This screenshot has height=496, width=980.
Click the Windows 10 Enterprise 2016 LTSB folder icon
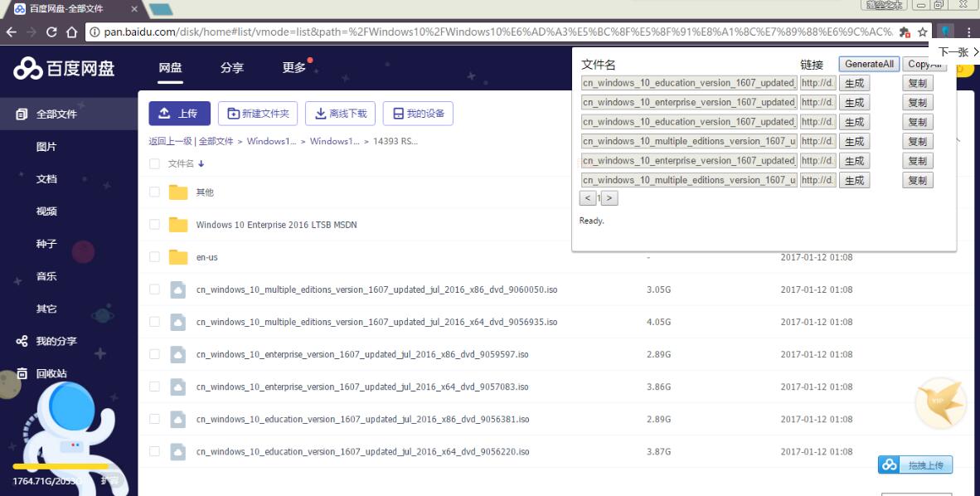tap(178, 225)
